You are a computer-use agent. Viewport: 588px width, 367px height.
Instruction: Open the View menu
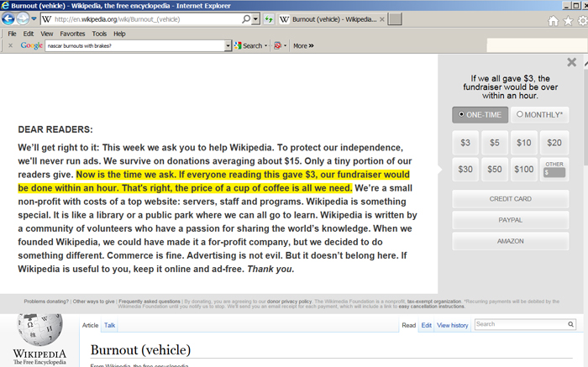[47, 34]
